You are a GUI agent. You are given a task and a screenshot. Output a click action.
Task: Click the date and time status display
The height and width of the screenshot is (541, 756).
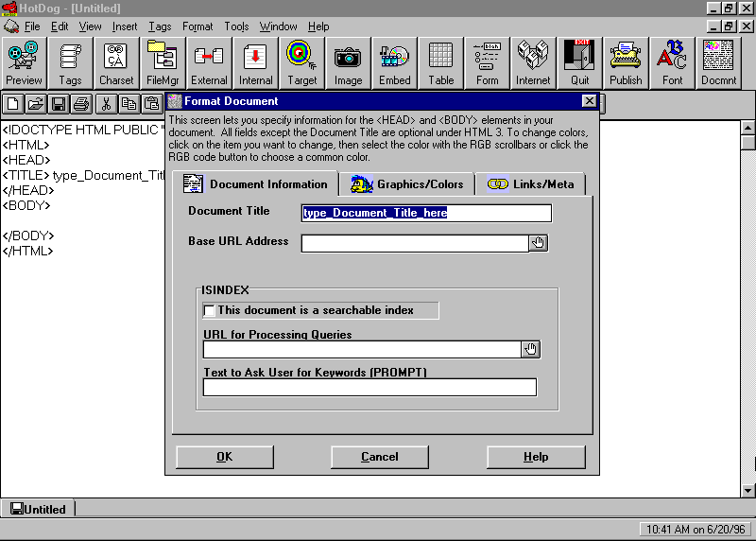696,530
